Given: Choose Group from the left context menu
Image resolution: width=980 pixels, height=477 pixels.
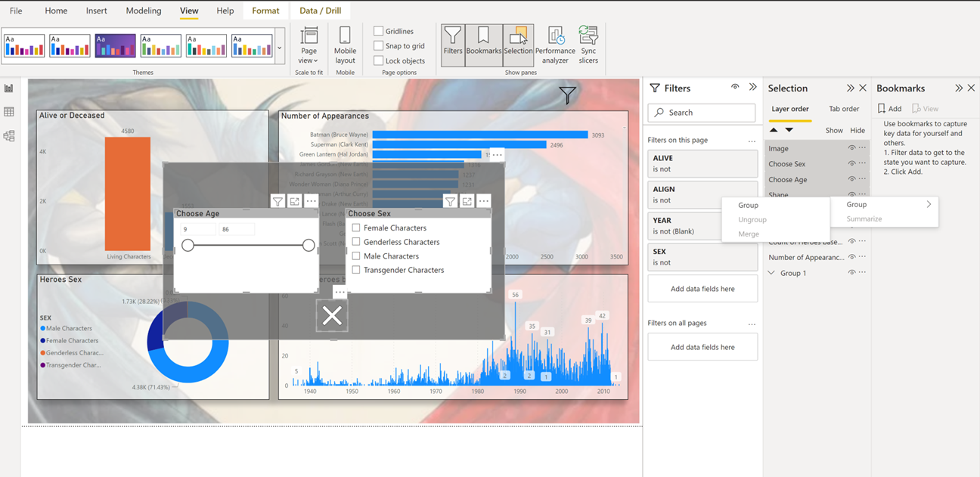Looking at the screenshot, I should click(748, 205).
